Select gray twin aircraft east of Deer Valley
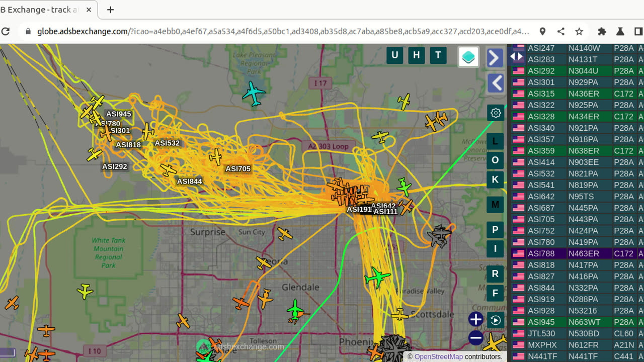The height and width of the screenshot is (362, 644). click(x=440, y=235)
